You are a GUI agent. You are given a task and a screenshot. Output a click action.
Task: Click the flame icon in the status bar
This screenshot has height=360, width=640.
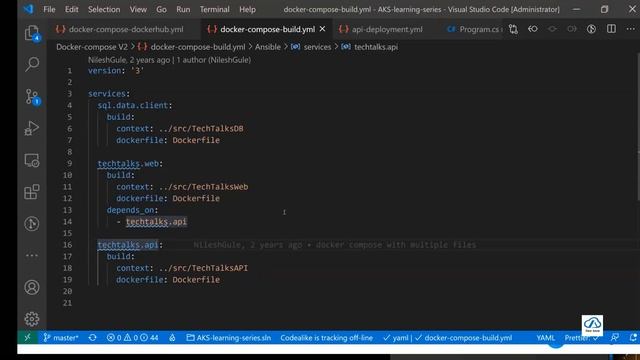click(172, 338)
